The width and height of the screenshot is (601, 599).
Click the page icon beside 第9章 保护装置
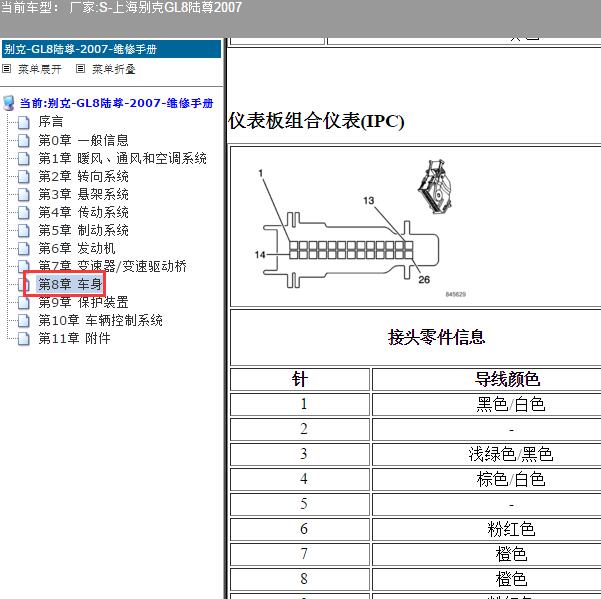click(24, 303)
